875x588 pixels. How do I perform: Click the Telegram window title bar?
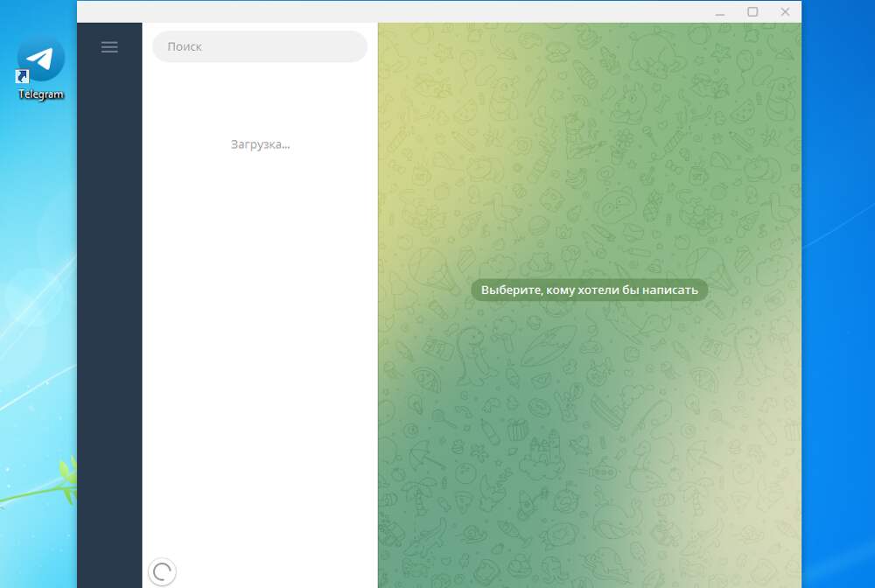click(x=394, y=11)
